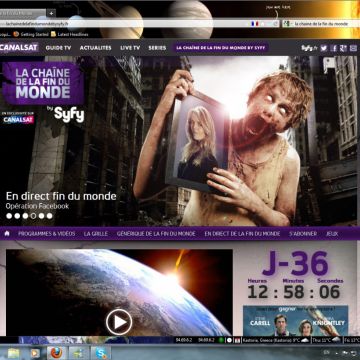Select the first carousel slide dot

click(9, 216)
